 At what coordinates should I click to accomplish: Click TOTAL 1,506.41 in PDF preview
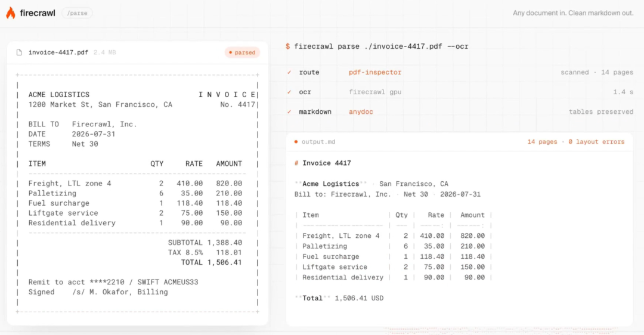pyautogui.click(x=212, y=262)
